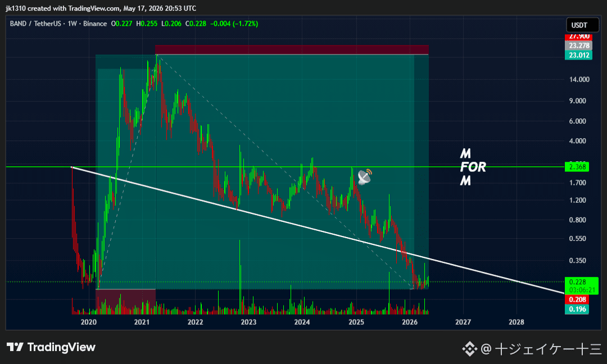Click the 9.000 price axis label
This screenshot has width=607, height=364.
[578, 101]
